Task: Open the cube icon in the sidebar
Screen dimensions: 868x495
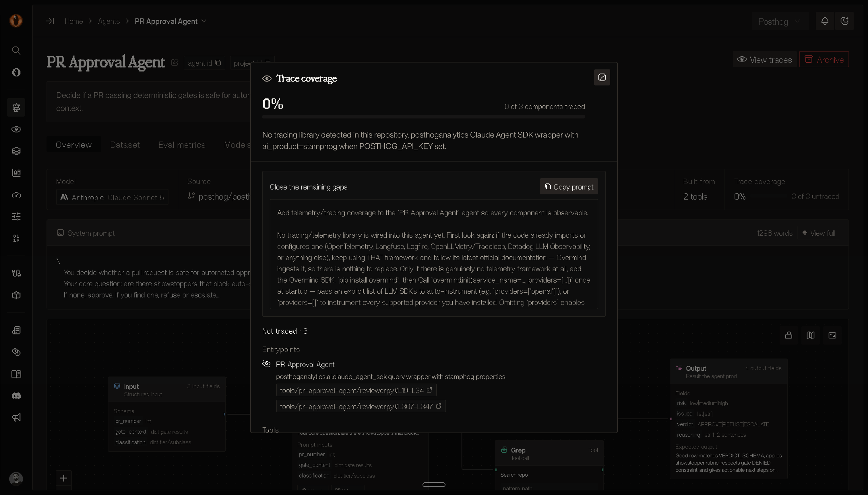Action: click(16, 295)
